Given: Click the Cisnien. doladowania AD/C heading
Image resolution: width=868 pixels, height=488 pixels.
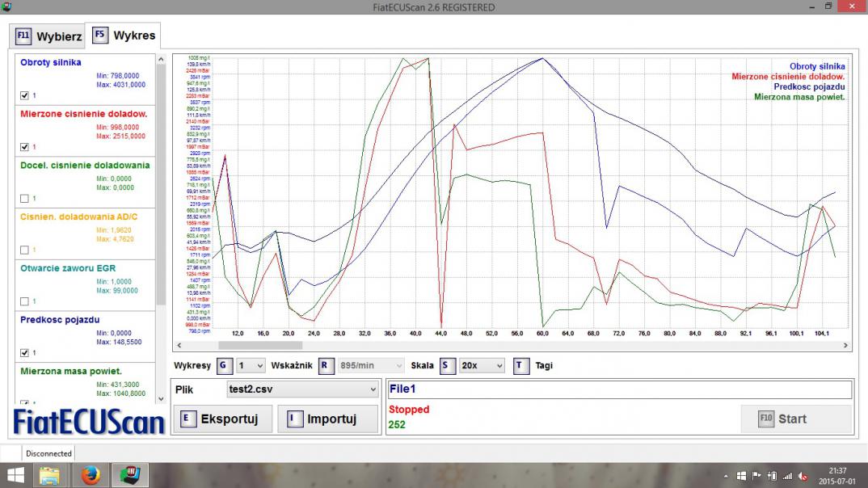Looking at the screenshot, I should pyautogui.click(x=79, y=217).
